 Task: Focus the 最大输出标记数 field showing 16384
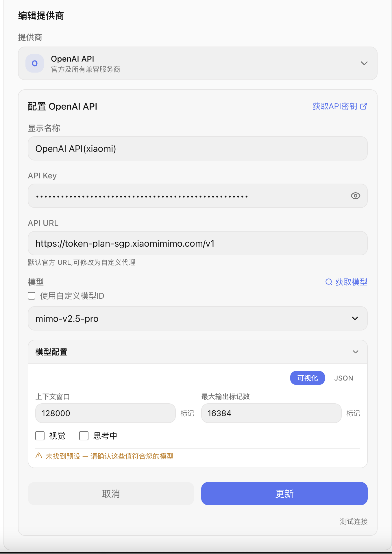click(271, 413)
